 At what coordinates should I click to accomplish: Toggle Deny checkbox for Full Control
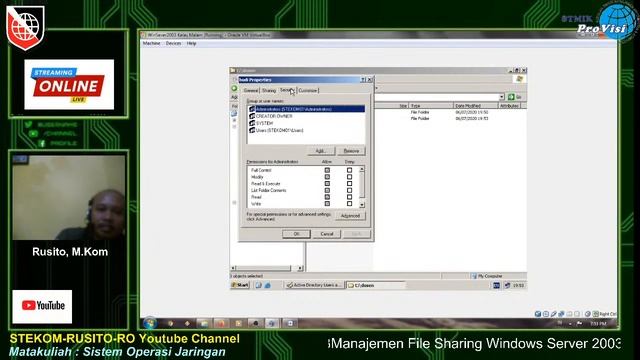[x=349, y=170]
